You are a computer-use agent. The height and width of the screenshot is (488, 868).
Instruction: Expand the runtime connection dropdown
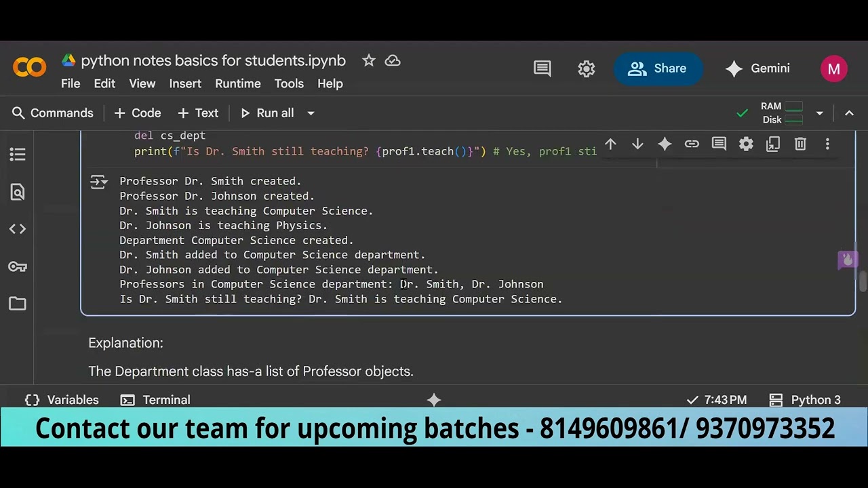[819, 113]
